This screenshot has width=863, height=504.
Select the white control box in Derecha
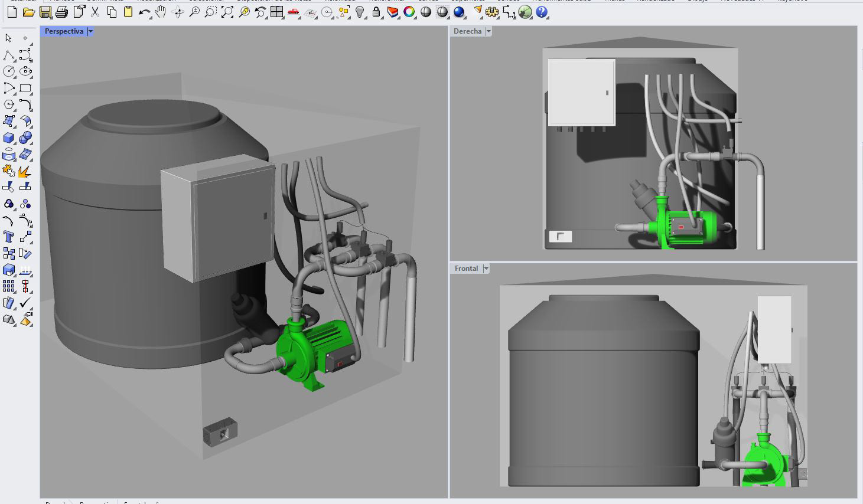[581, 91]
